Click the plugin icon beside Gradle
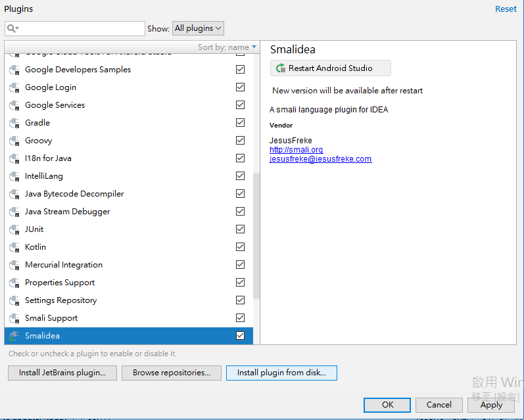 click(14, 123)
